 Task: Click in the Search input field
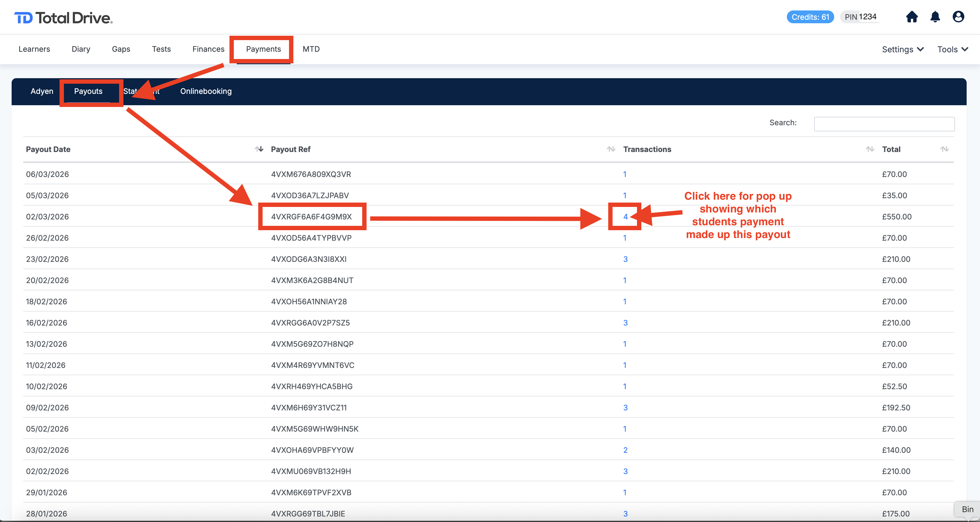point(884,124)
